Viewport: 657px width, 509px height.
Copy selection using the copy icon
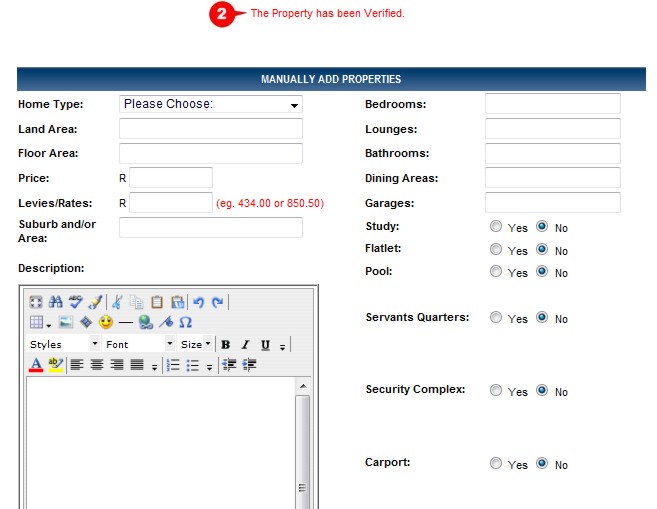(x=137, y=302)
